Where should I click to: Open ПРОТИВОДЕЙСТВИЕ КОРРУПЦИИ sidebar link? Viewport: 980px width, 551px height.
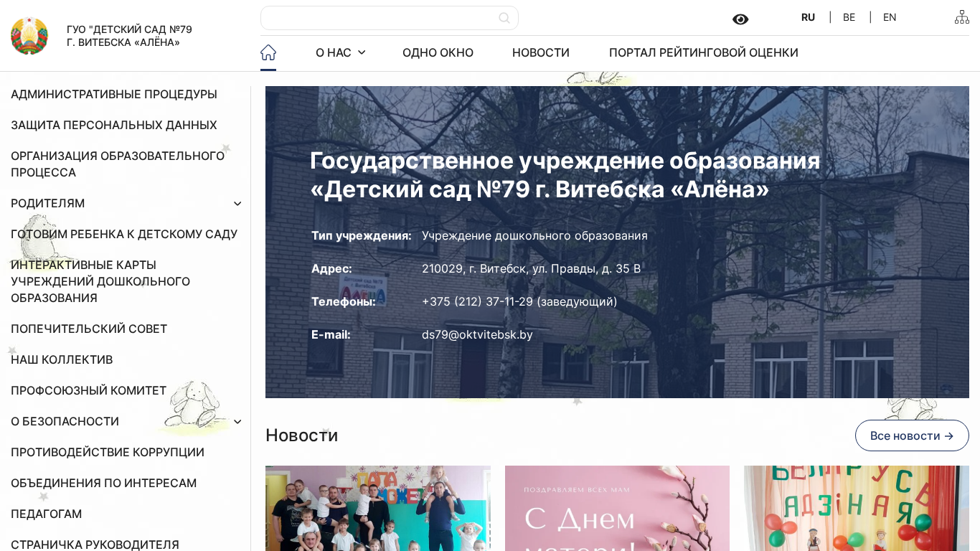click(108, 453)
